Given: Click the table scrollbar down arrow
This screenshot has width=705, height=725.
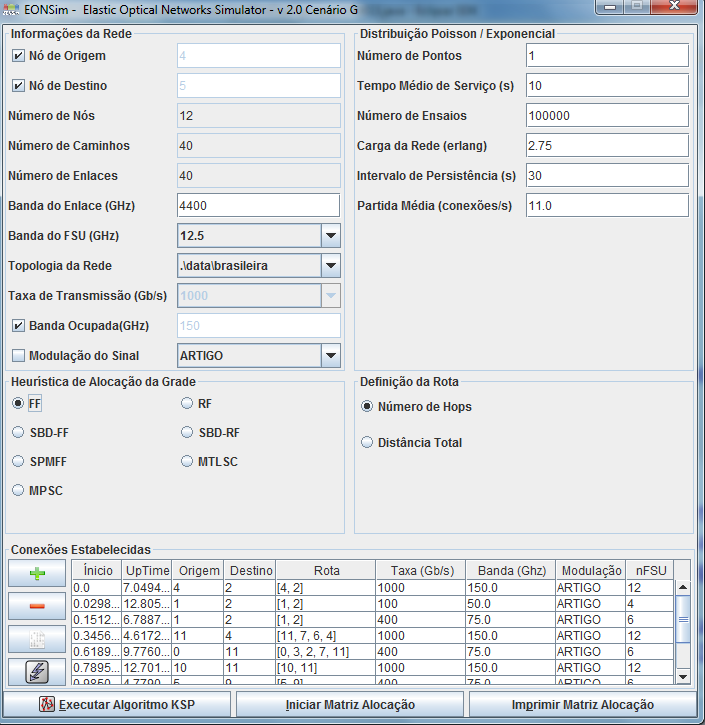Looking at the screenshot, I should [x=683, y=677].
